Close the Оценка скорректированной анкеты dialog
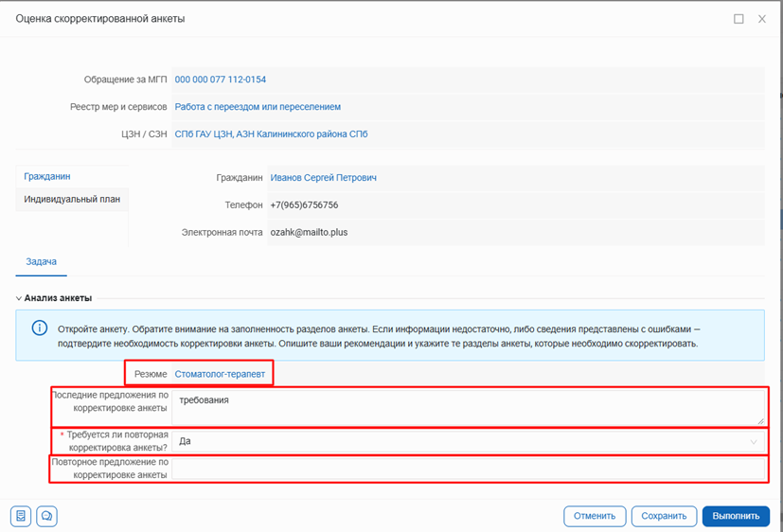783x532 pixels. tap(762, 19)
